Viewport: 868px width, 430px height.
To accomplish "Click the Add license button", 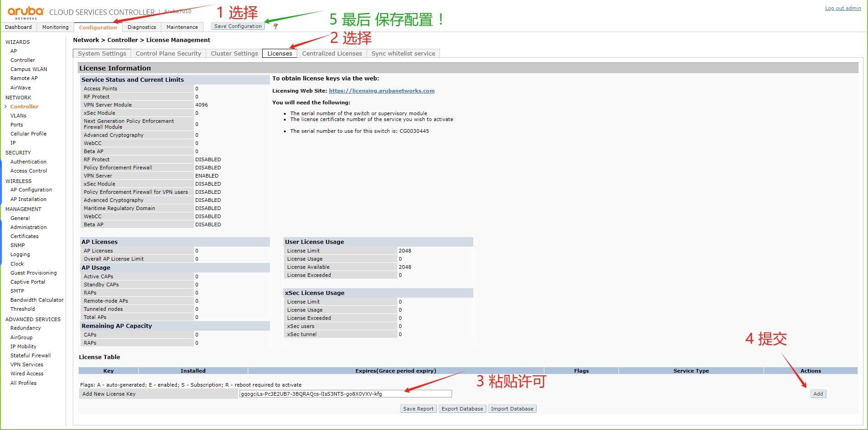I will pos(818,394).
